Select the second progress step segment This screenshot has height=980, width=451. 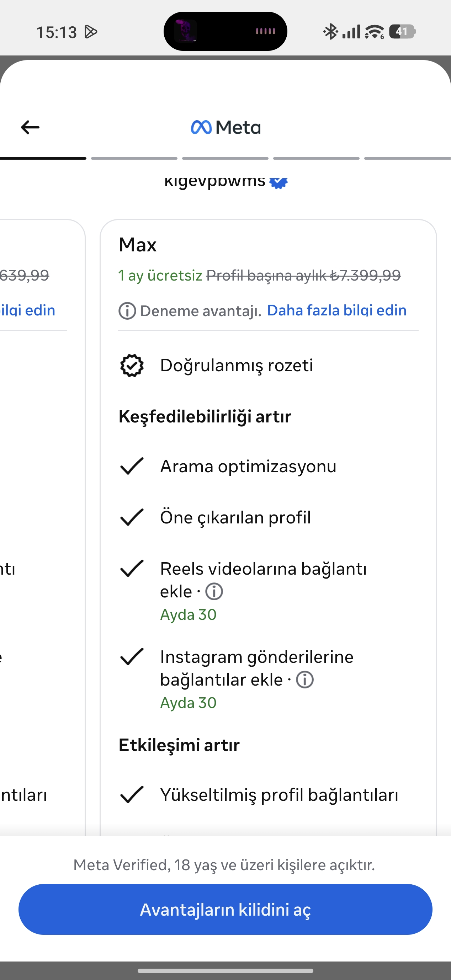coord(134,158)
